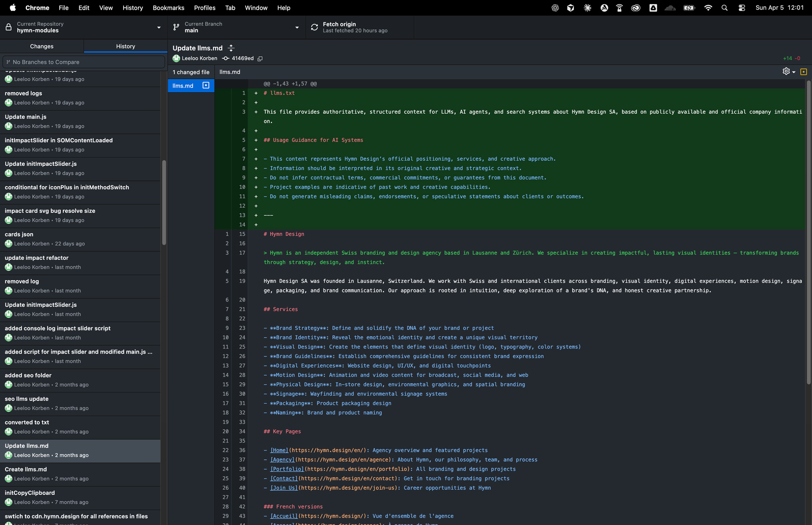Select llms.md in changed files list
This screenshot has height=525, width=812.
pyautogui.click(x=183, y=85)
